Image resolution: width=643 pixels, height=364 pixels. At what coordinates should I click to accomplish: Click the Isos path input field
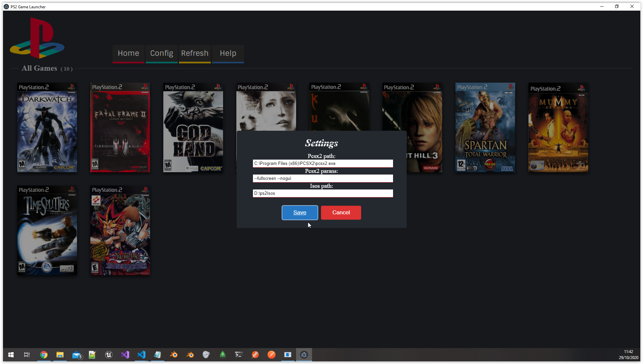[x=323, y=193]
